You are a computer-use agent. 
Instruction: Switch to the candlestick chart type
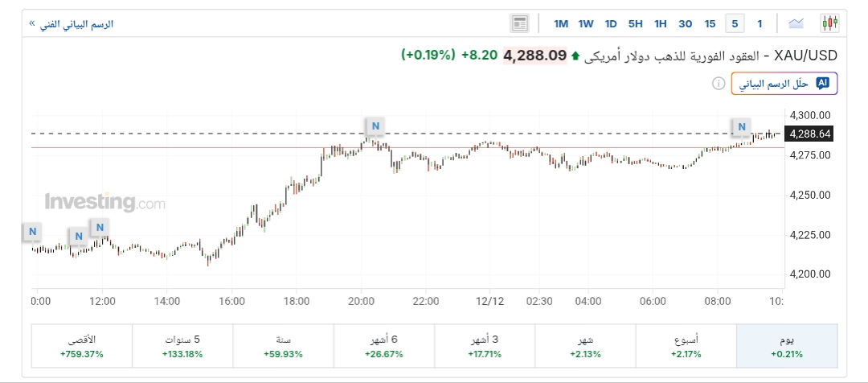(829, 23)
